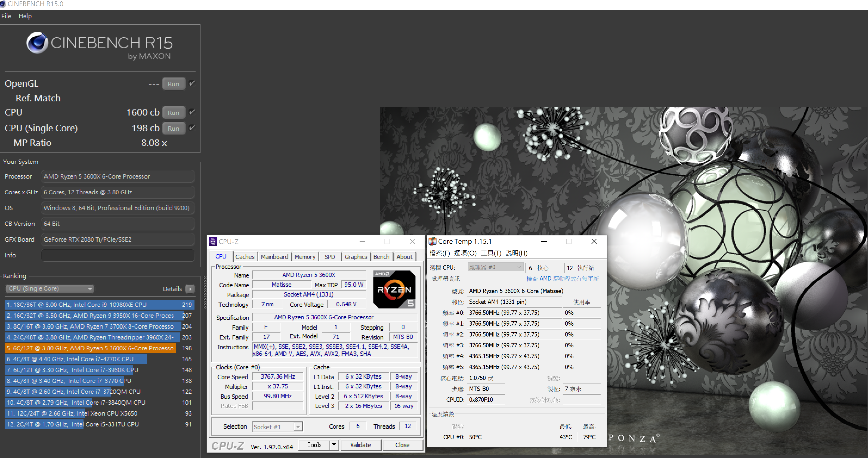Viewport: 868px width, 458px height.
Task: Run the CPU (Single Core) benchmark
Action: click(x=174, y=128)
